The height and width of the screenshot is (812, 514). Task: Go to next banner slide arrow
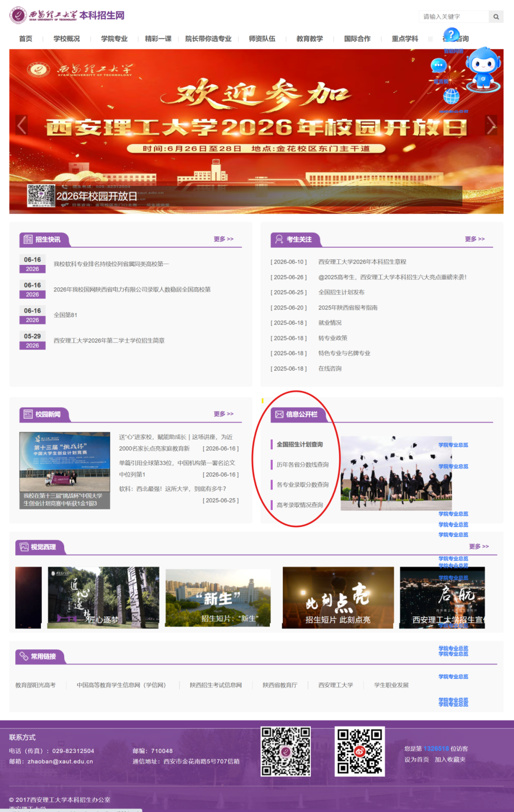[x=491, y=125]
